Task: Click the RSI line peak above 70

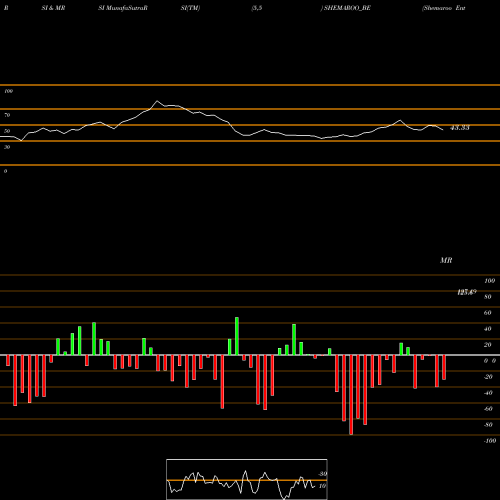Action: coord(157,101)
